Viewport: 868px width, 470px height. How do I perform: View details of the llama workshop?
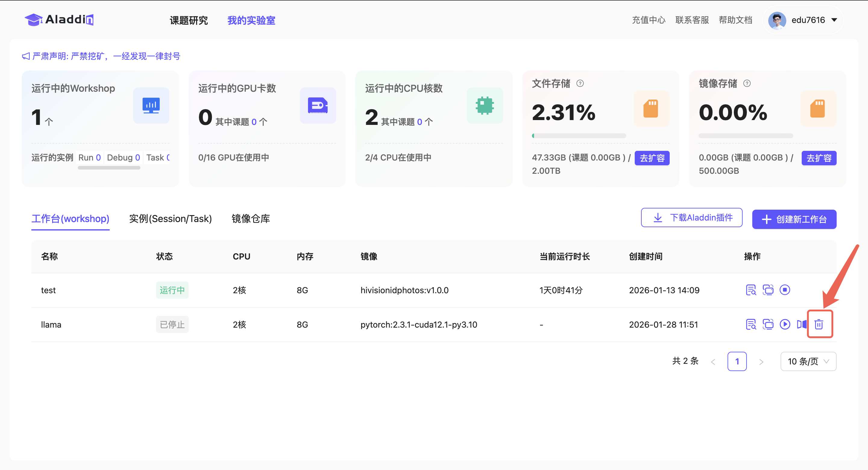[x=751, y=324]
